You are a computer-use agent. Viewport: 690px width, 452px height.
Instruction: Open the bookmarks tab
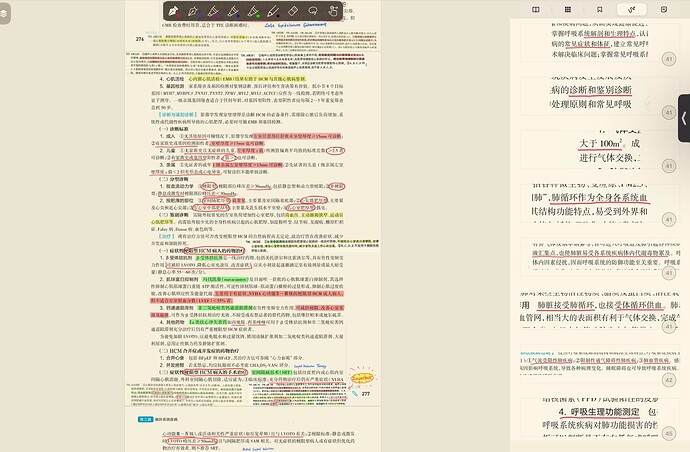point(600,10)
